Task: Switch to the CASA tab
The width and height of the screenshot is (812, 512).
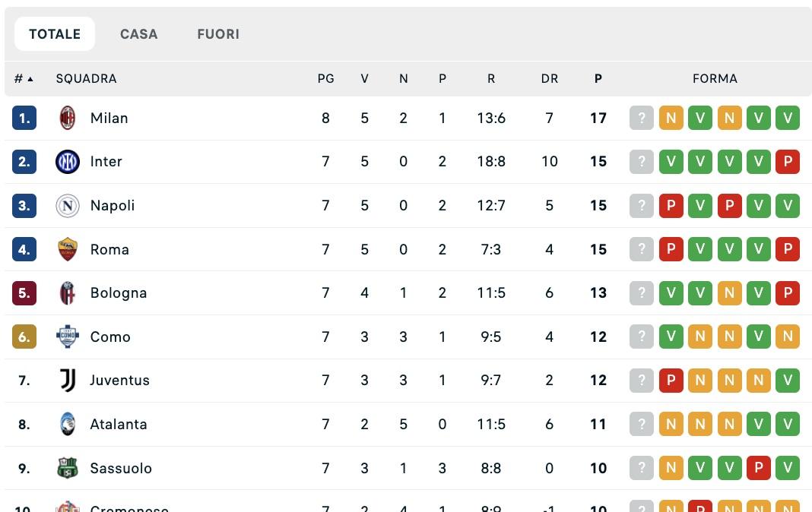Action: pyautogui.click(x=138, y=34)
